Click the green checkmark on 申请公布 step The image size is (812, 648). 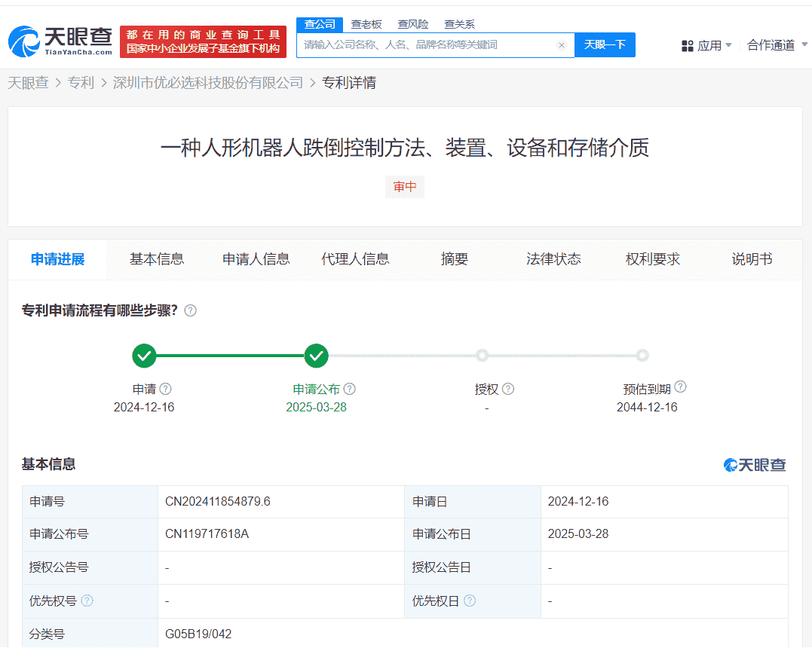pos(317,355)
